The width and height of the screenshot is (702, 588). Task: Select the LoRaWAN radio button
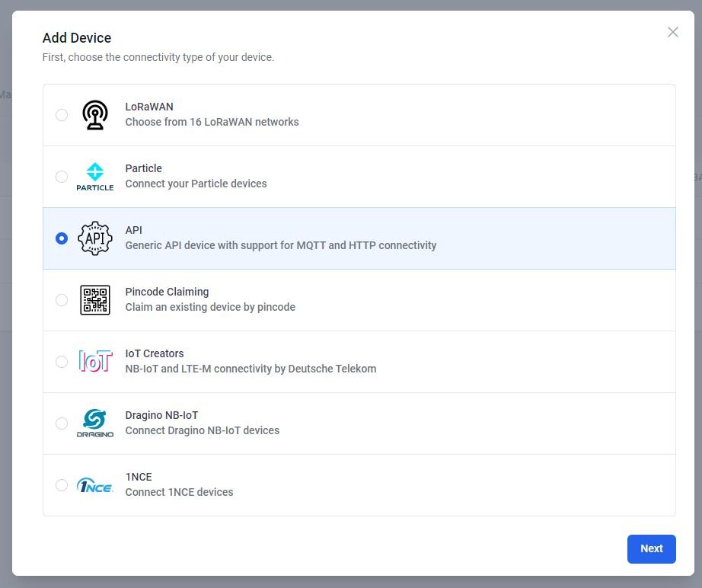click(62, 114)
